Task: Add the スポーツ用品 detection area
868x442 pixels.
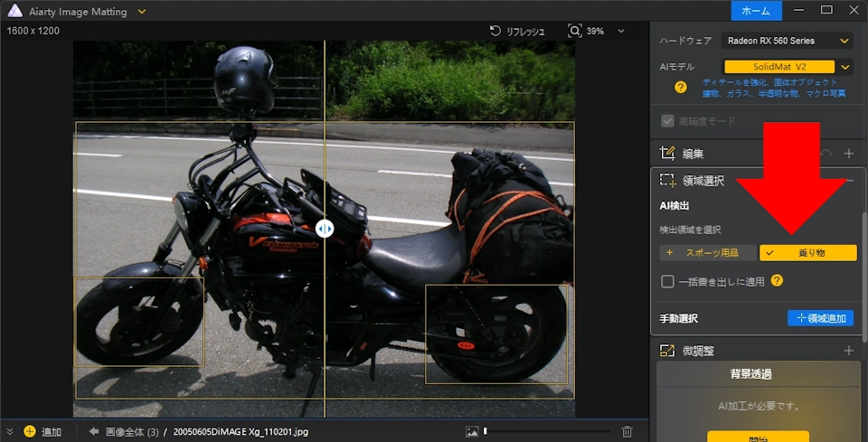Action: [x=708, y=253]
